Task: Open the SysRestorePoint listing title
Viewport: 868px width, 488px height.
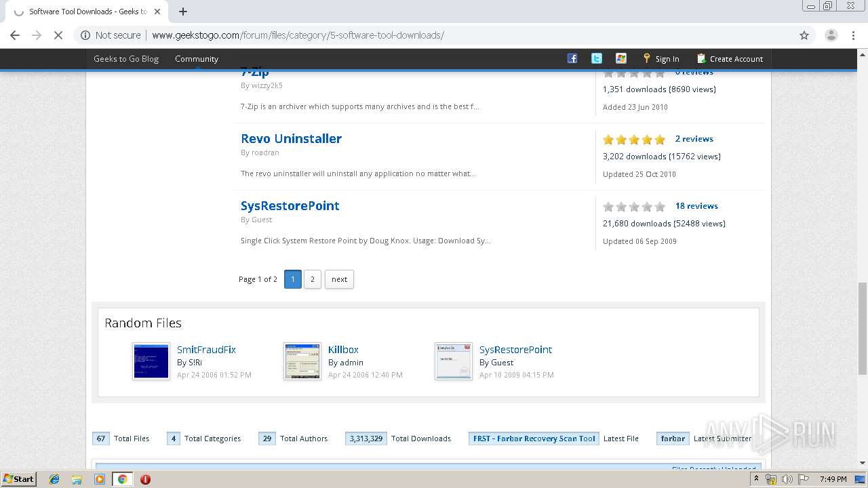Action: [x=290, y=205]
